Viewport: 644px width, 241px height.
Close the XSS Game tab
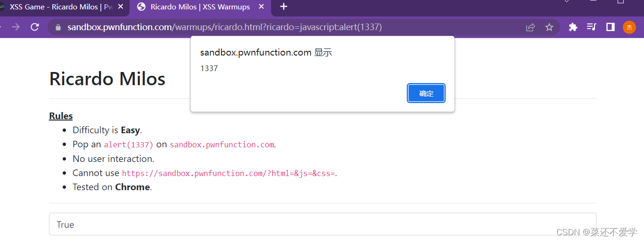[x=121, y=7]
